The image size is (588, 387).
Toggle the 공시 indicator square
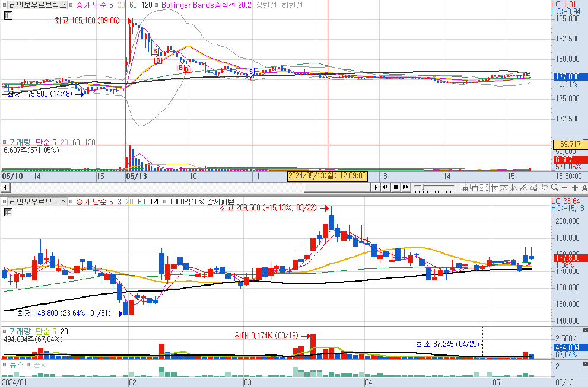click(28, 364)
